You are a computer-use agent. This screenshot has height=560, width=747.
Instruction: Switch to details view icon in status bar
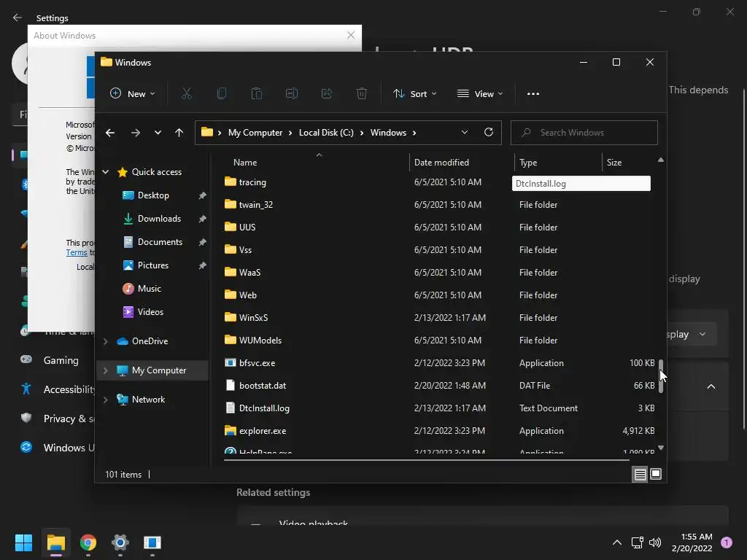[x=640, y=474]
